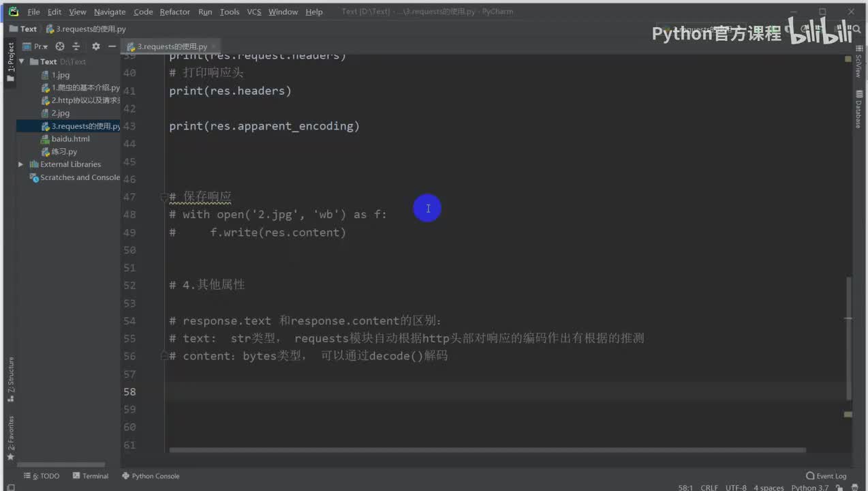Change the UTF-8 file encoding

coord(736,488)
